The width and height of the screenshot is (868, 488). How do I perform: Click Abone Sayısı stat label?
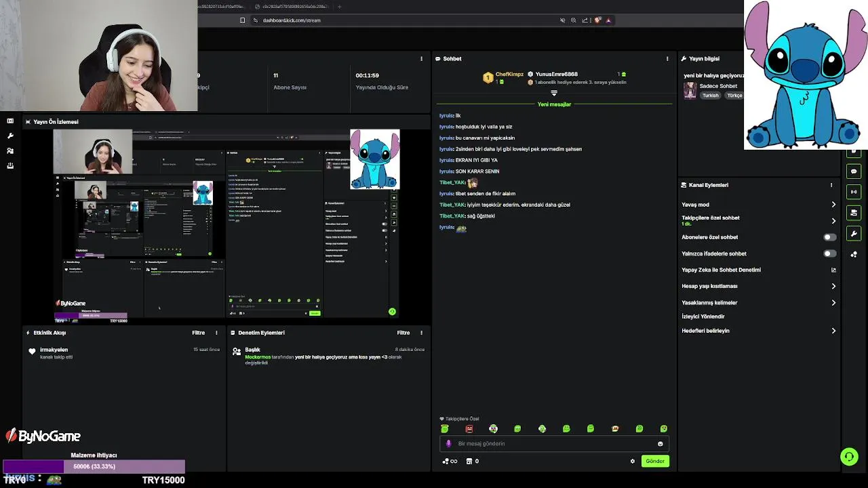pyautogui.click(x=290, y=87)
